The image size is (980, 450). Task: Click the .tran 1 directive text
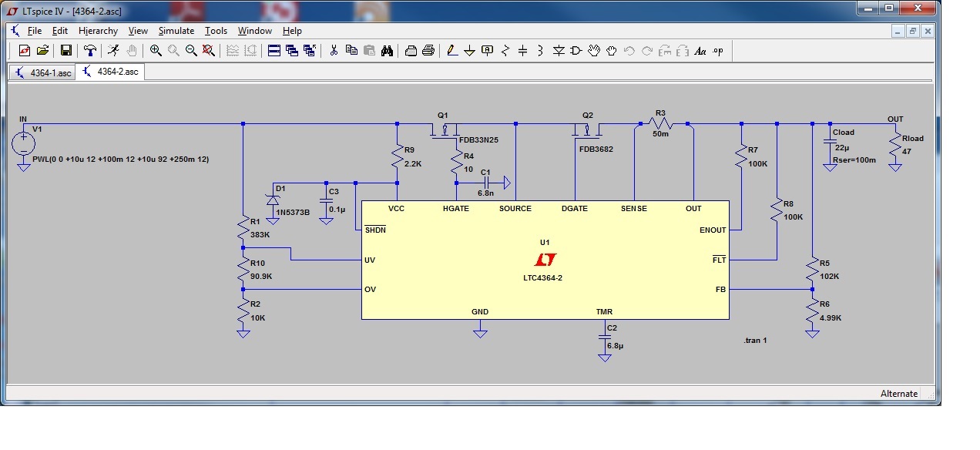click(755, 341)
